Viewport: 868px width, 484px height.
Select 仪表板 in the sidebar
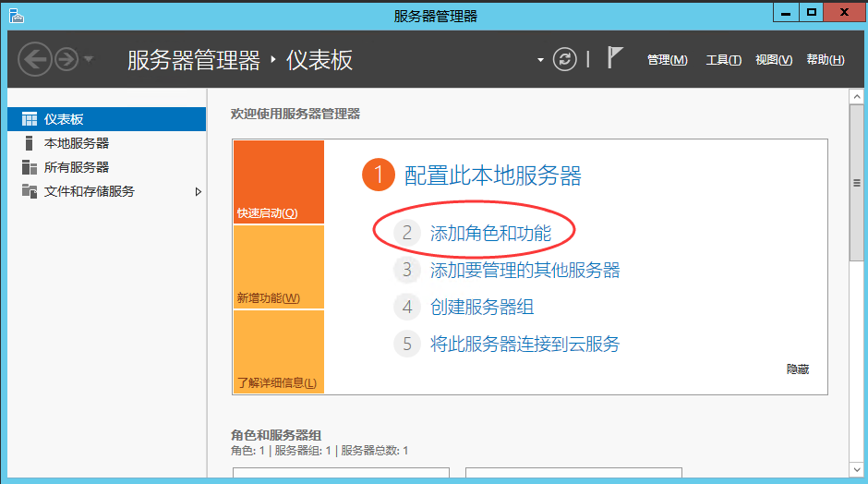107,119
